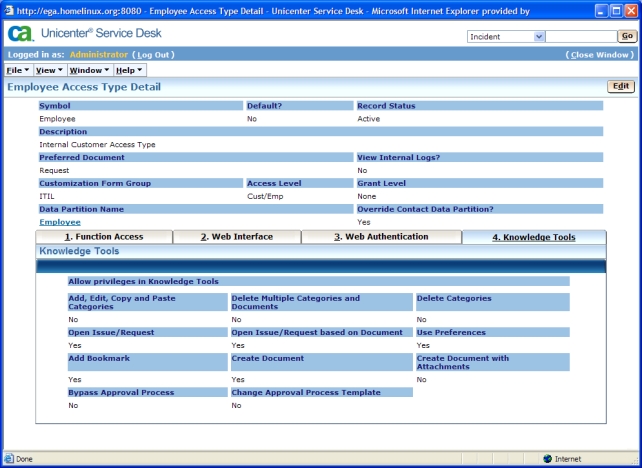Click the Grant Level value None
This screenshot has width=642, height=468.
(x=366, y=196)
